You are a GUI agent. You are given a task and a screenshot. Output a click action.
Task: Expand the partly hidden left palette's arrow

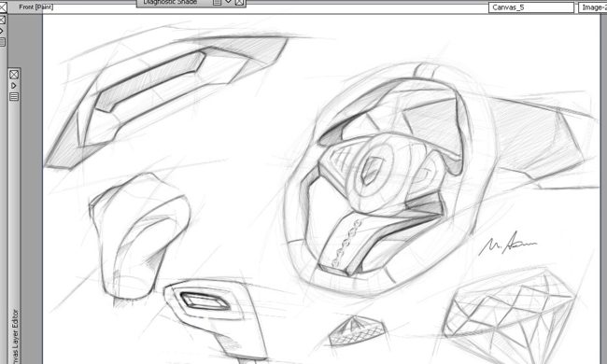(x=2, y=31)
